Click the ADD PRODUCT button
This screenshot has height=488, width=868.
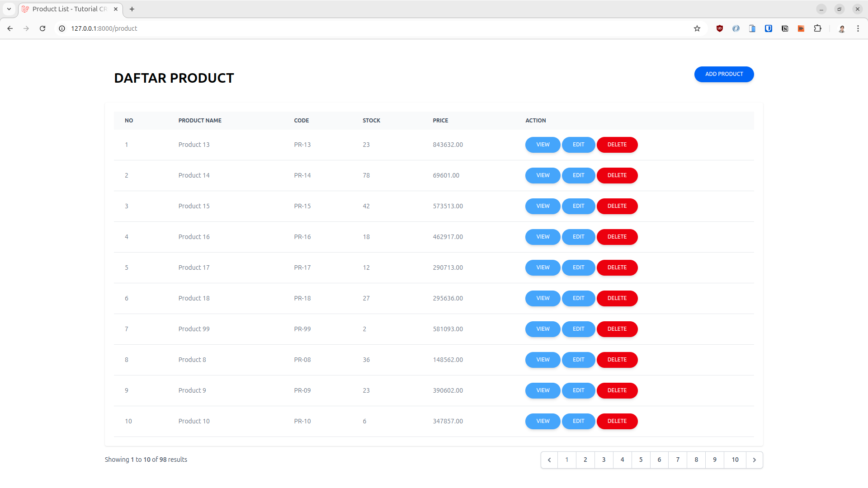(724, 74)
